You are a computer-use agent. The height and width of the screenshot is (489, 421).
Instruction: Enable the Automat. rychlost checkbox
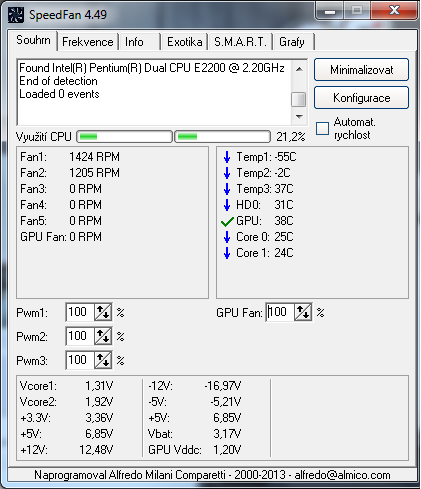(x=322, y=128)
